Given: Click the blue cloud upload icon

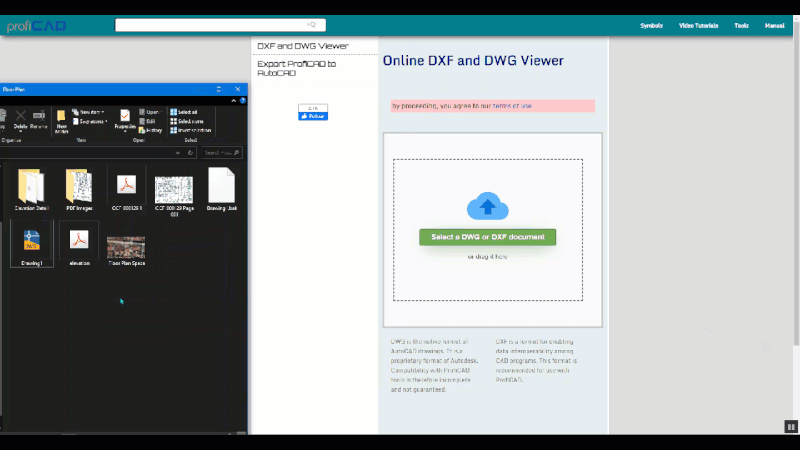Looking at the screenshot, I should pos(487,207).
